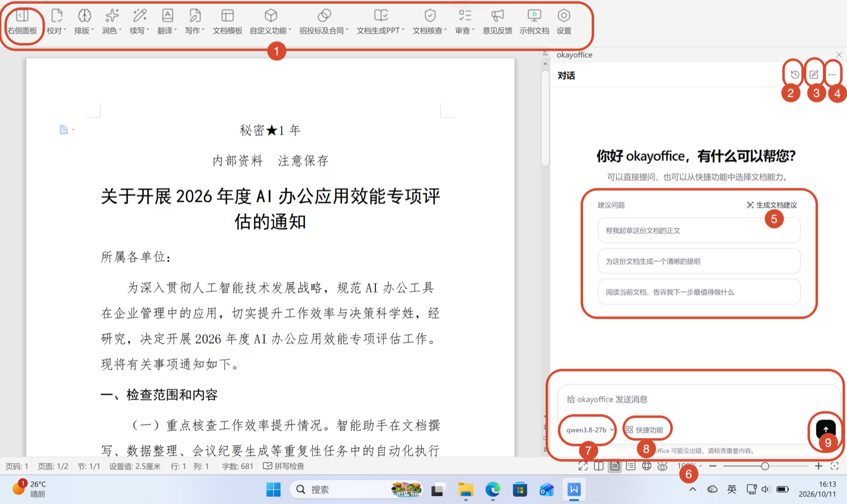Select suggestion 帮我起草这份文档的正文
This screenshot has width=847, height=504.
point(699,230)
